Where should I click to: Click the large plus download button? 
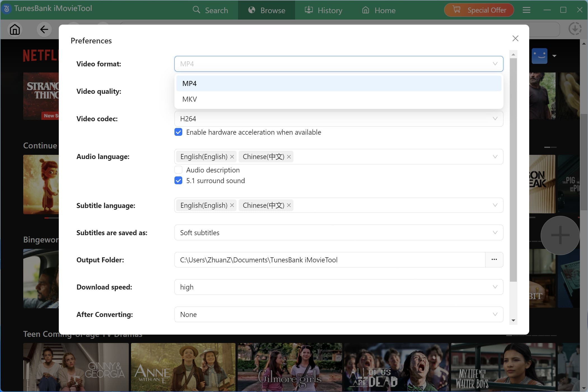click(560, 235)
